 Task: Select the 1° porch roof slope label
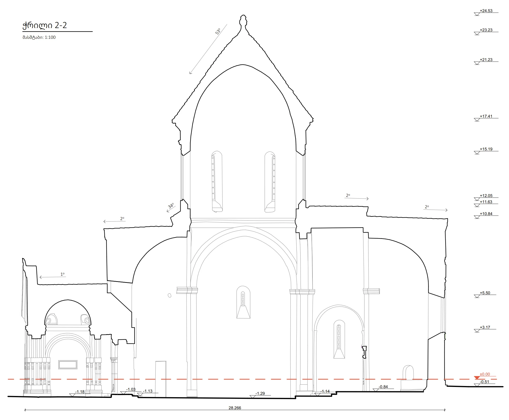coord(63,274)
